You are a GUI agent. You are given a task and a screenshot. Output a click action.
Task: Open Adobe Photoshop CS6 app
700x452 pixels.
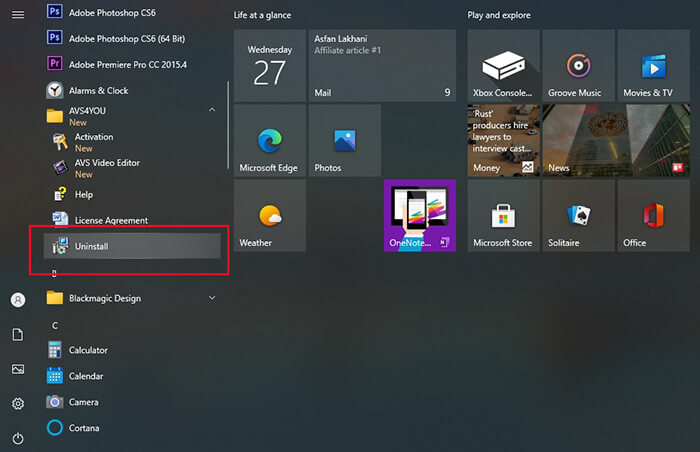[132, 13]
